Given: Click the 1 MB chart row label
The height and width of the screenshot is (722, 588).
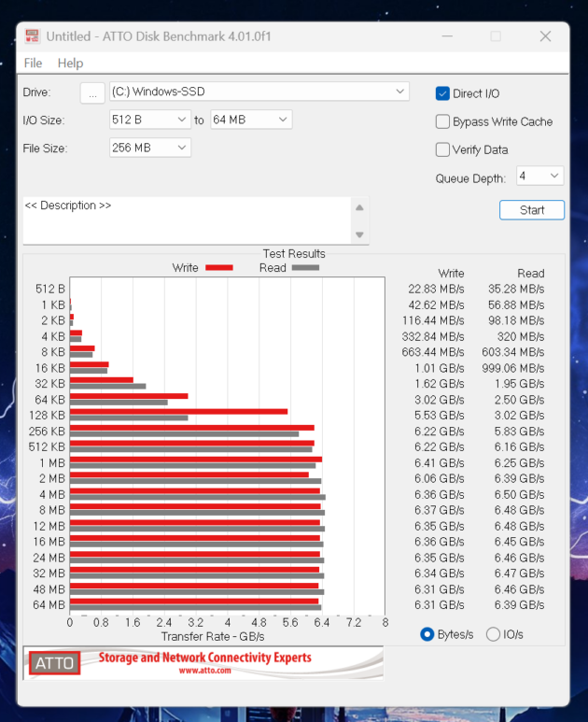Looking at the screenshot, I should pos(52,462).
